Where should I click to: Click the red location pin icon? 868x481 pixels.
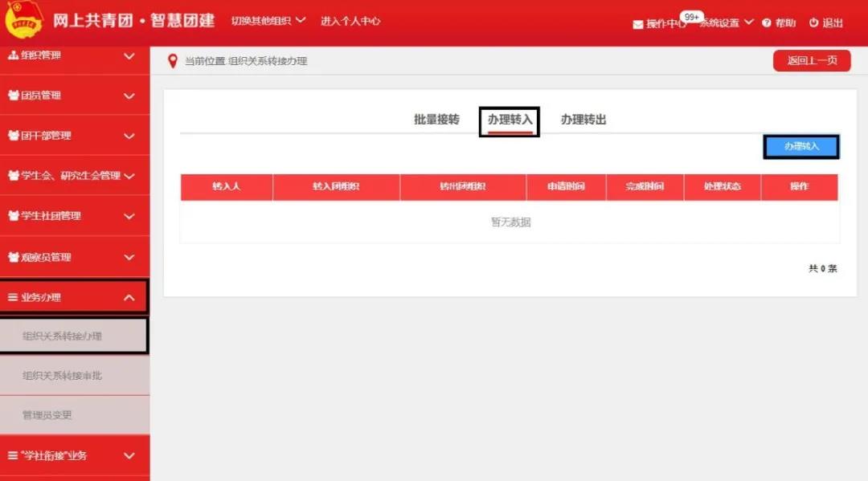(172, 61)
